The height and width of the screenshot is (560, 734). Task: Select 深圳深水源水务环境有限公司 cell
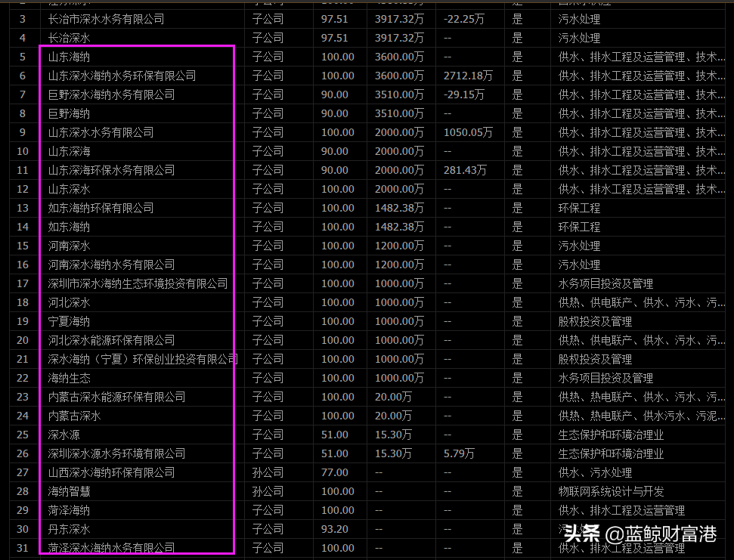pyautogui.click(x=116, y=453)
